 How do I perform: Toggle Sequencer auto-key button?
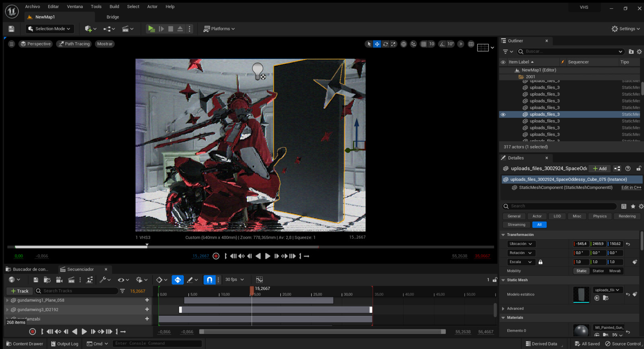178,280
